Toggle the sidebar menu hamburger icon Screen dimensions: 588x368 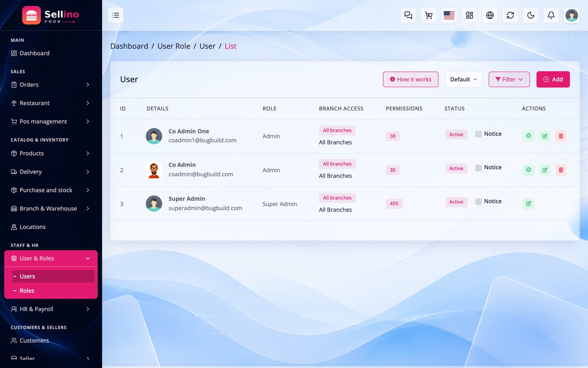click(x=116, y=15)
